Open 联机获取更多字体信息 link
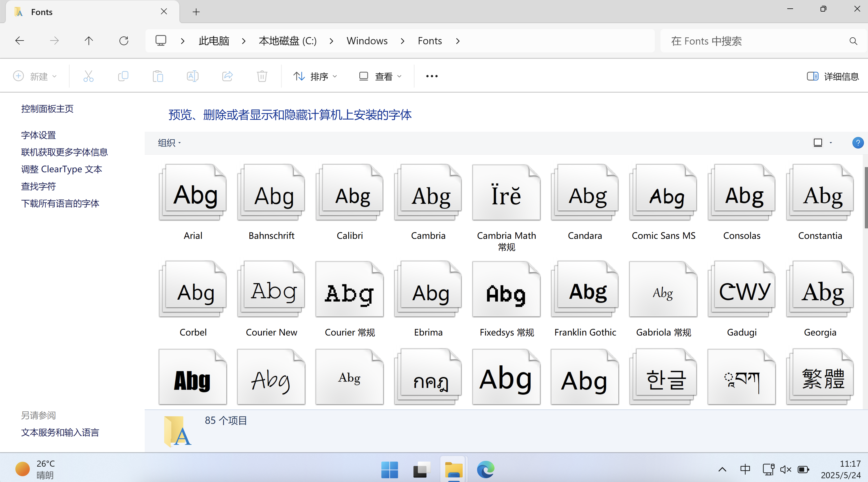868x482 pixels. 64,152
